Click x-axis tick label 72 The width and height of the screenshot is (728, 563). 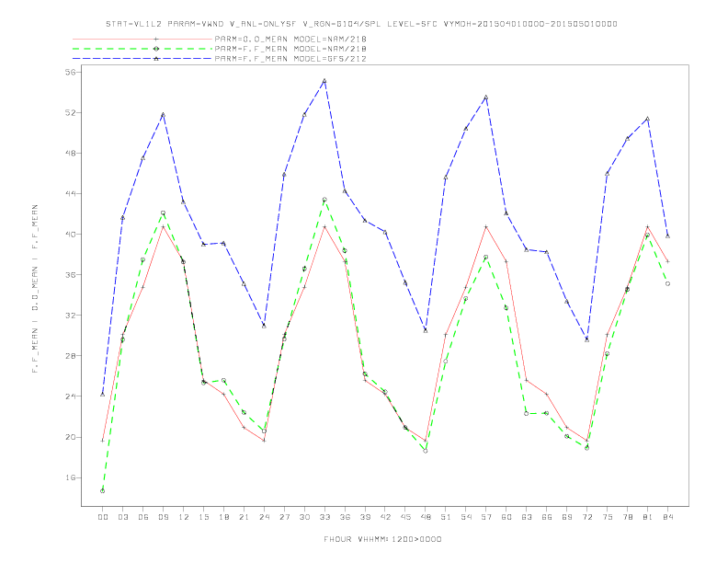tap(586, 517)
